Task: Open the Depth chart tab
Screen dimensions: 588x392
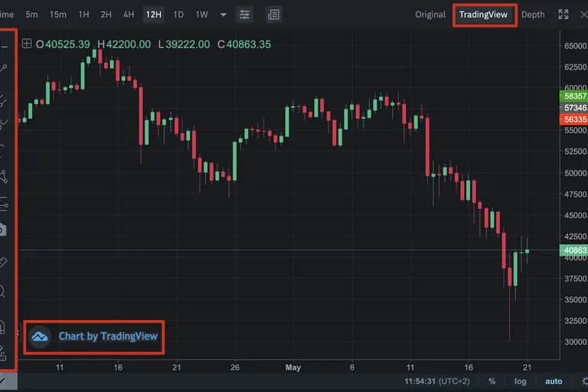Action: coord(533,15)
